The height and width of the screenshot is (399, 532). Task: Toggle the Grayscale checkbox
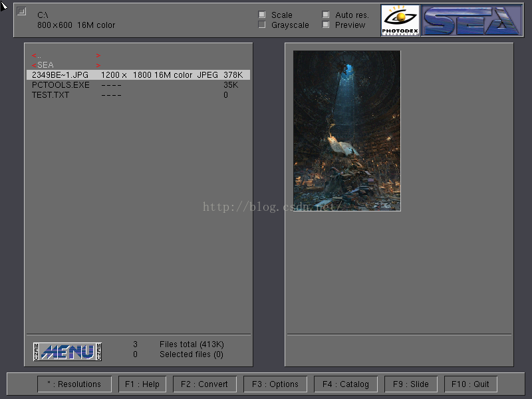pos(262,25)
